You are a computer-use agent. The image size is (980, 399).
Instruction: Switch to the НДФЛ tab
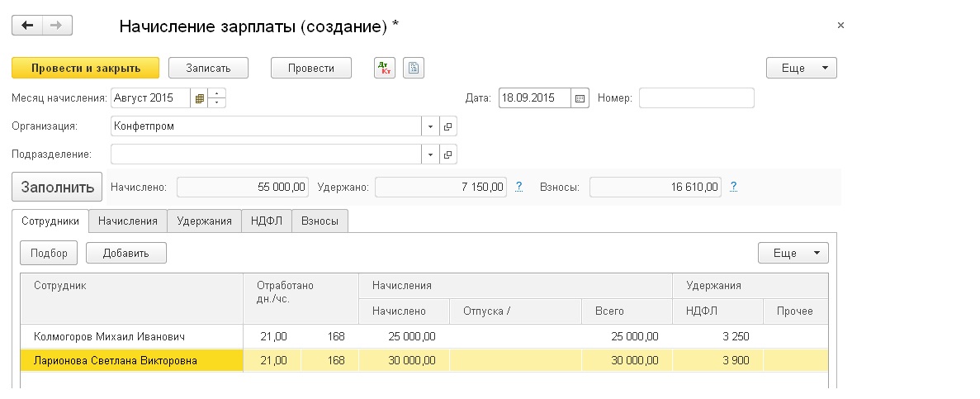coord(267,221)
